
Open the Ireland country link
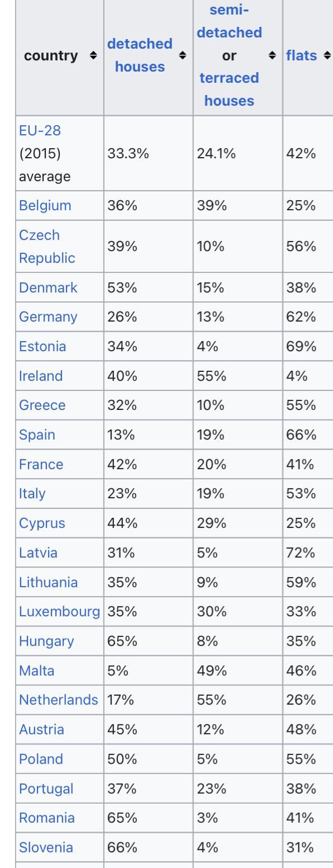pos(41,376)
